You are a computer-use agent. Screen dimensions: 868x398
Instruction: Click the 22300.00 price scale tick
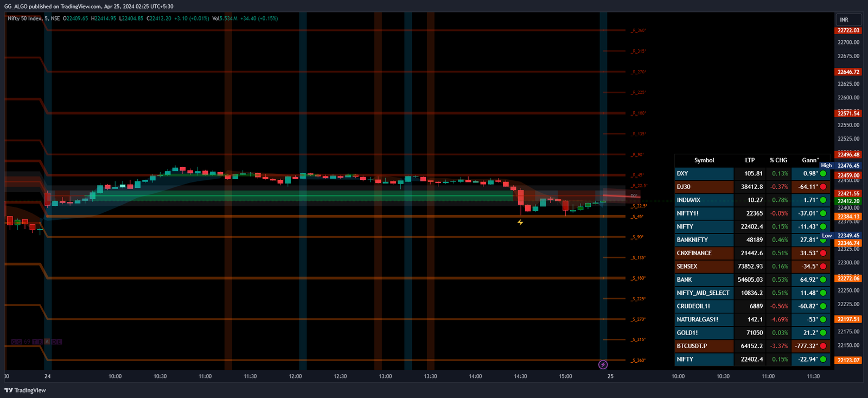(848, 263)
